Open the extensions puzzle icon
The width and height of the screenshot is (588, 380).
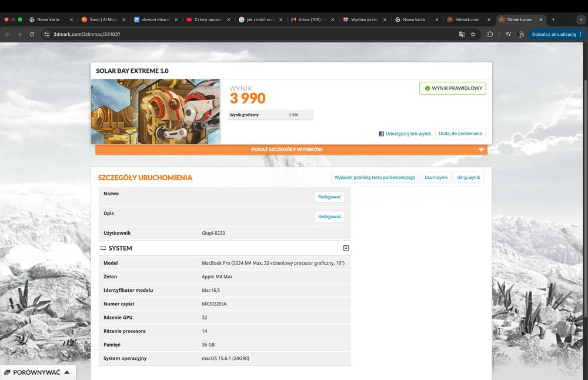pyautogui.click(x=490, y=34)
